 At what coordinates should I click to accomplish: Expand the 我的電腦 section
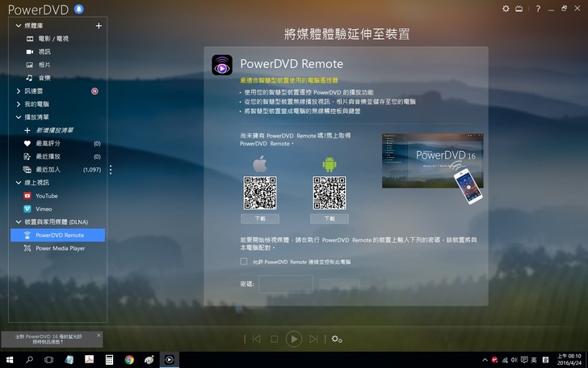(18, 104)
